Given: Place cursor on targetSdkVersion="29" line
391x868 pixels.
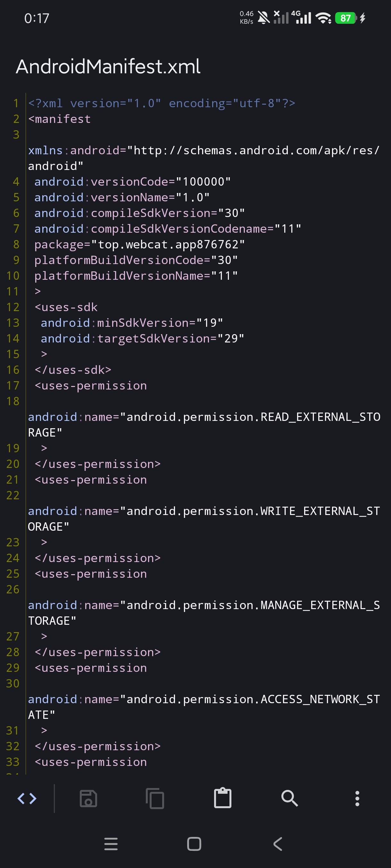Looking at the screenshot, I should point(142,338).
